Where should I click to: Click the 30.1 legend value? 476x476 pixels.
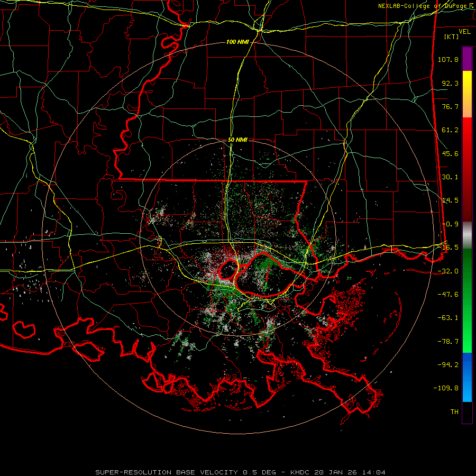pos(450,177)
